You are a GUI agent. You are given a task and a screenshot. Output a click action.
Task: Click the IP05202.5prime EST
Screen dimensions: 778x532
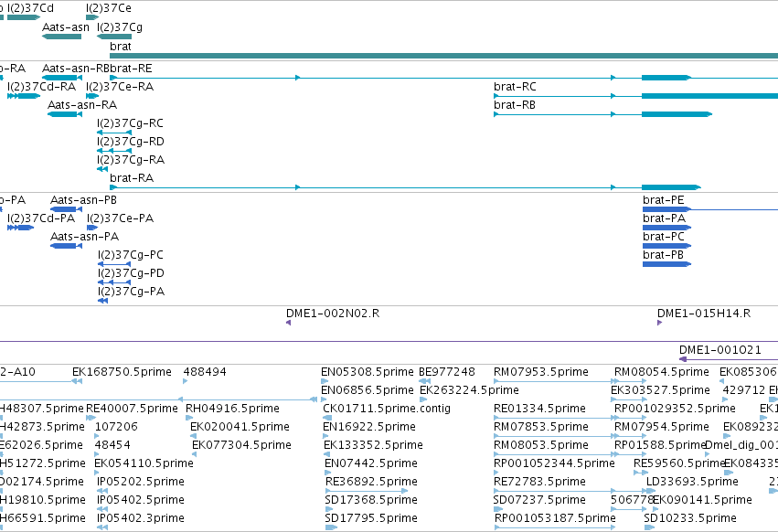[141, 483]
